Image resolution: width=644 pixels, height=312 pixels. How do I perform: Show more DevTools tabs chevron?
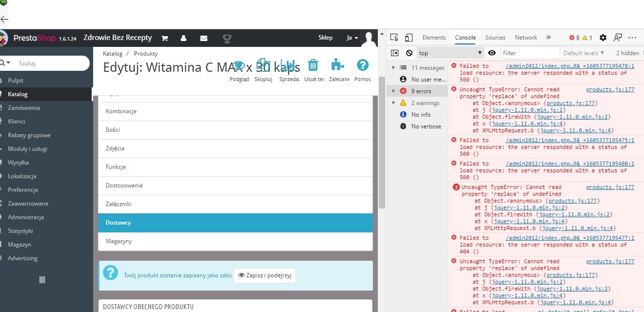tap(548, 38)
